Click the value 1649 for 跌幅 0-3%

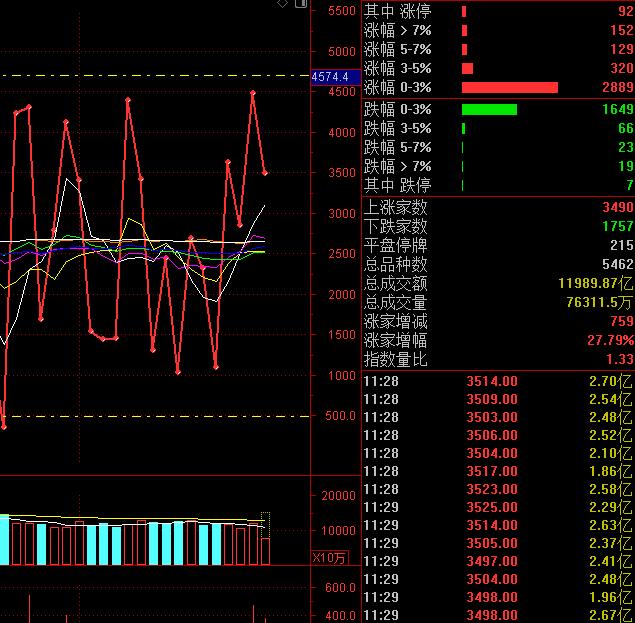click(618, 109)
